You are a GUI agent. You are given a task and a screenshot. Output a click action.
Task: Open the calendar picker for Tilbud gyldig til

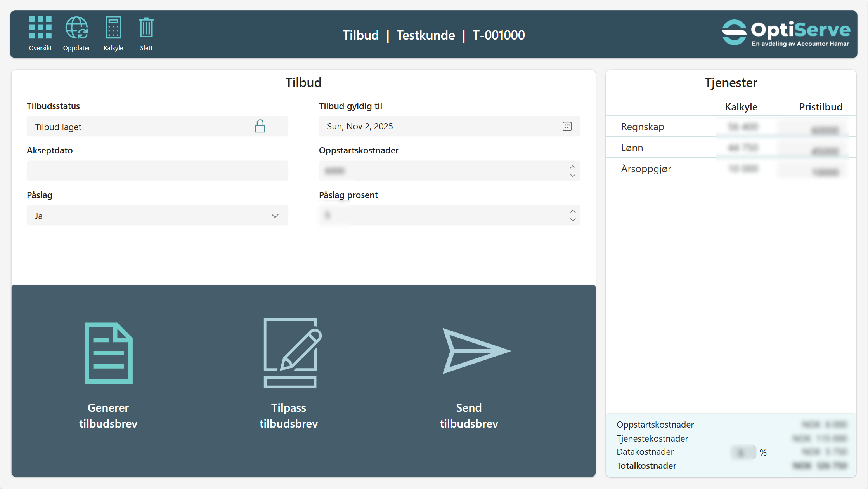567,126
